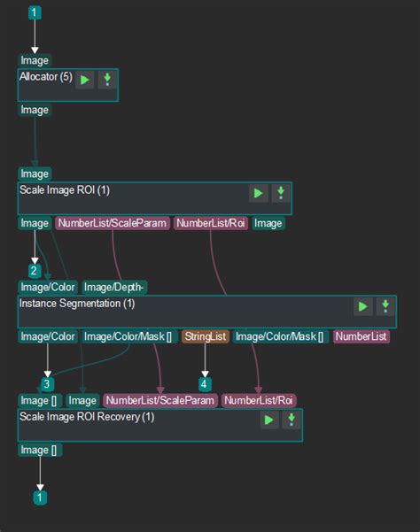The height and width of the screenshot is (532, 420).
Task: Select the top input marker 1
Action: [35, 13]
